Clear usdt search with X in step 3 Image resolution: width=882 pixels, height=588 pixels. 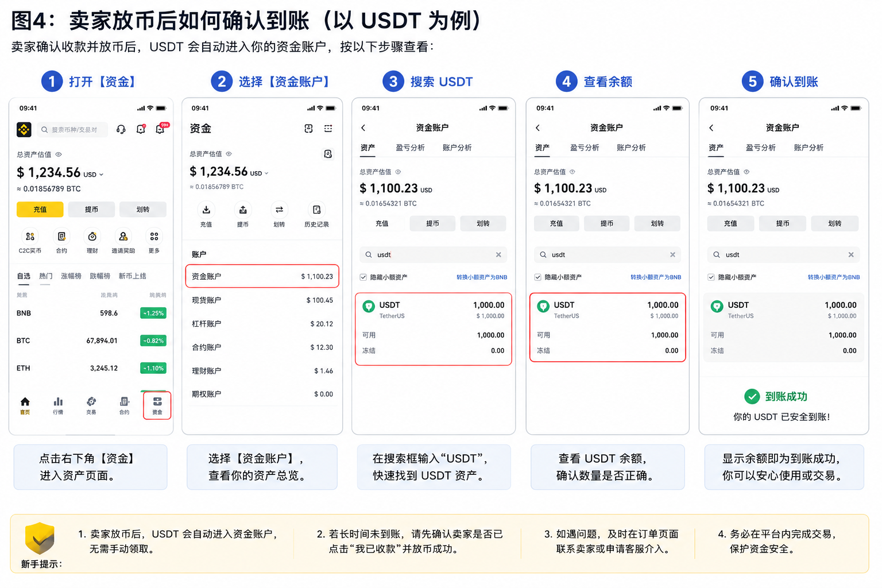tap(498, 254)
